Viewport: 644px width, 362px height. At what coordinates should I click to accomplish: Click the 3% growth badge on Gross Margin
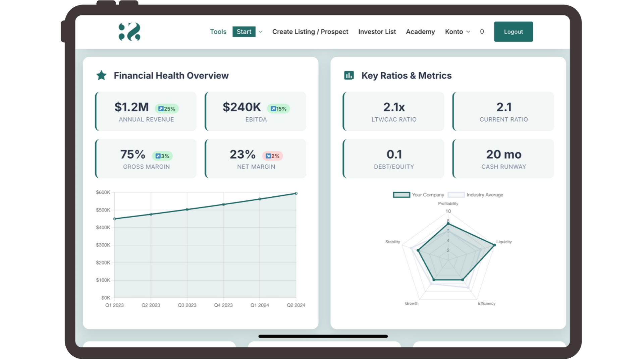pos(162,156)
